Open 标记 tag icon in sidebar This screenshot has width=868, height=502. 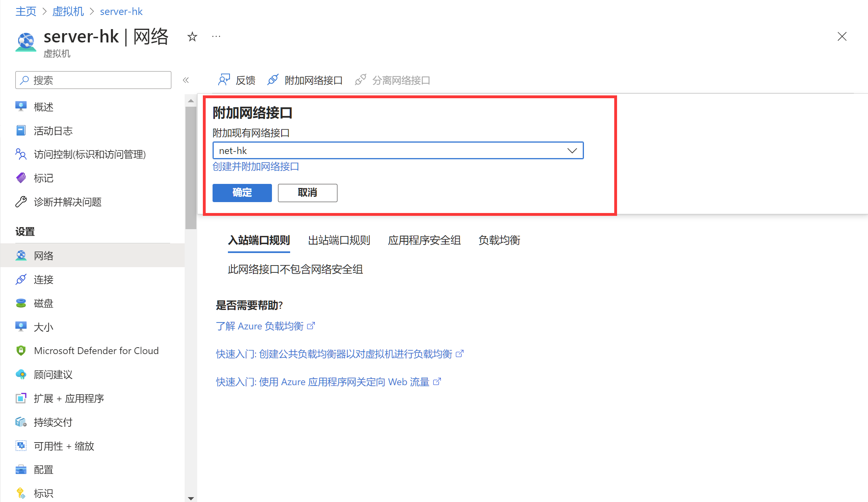(21, 178)
